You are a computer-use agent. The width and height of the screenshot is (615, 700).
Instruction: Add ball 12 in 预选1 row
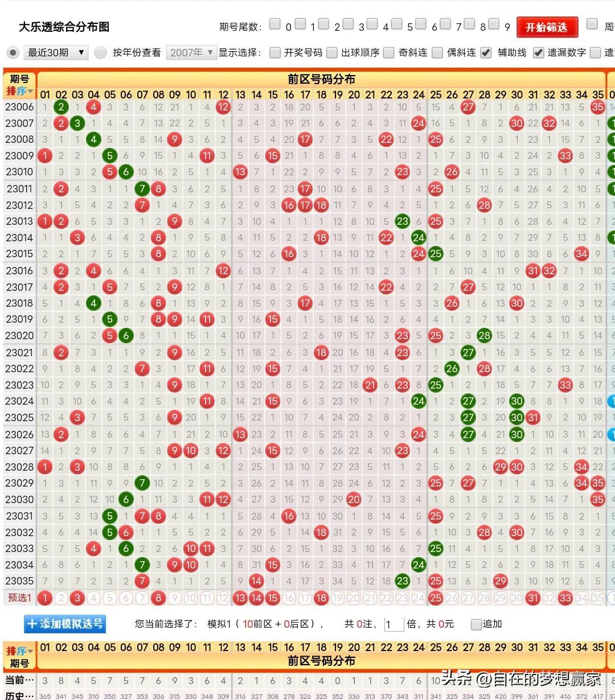coord(223,598)
